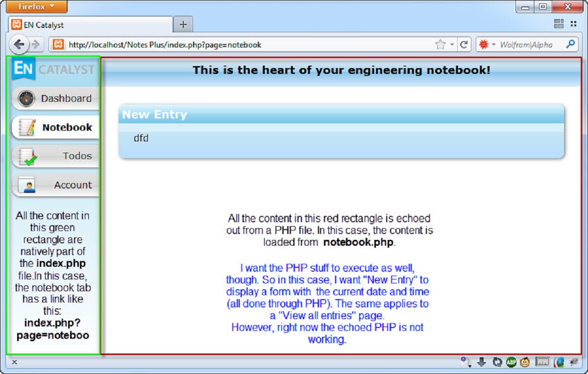Open downloads via the arrow icon
Image resolution: width=588 pixels, height=374 pixels.
pos(482,362)
